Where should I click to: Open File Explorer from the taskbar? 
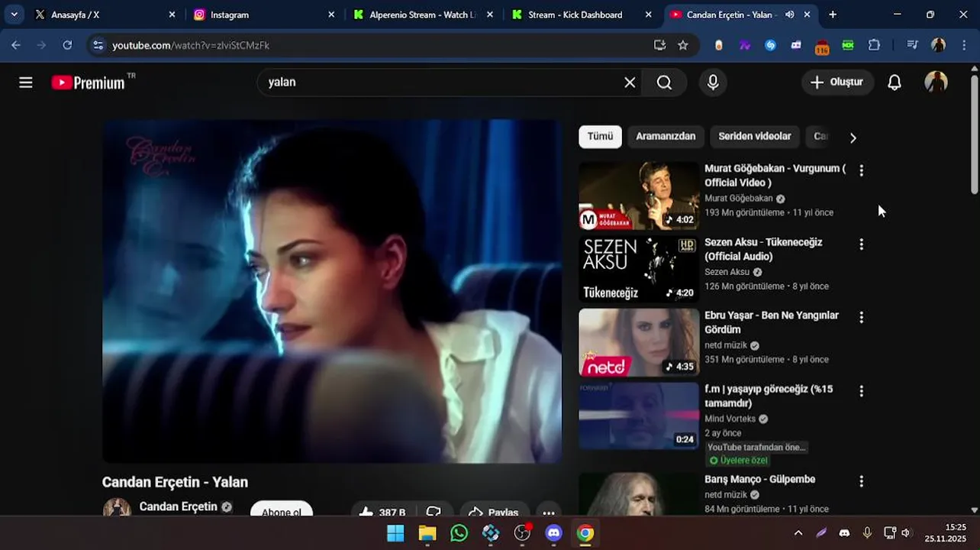[x=427, y=533]
